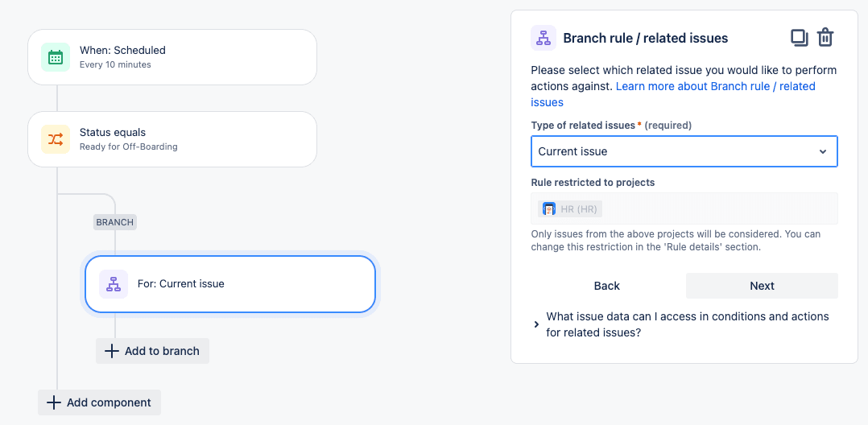This screenshot has width=868, height=425.
Task: Click the BRANCH label tag
Action: coord(114,222)
